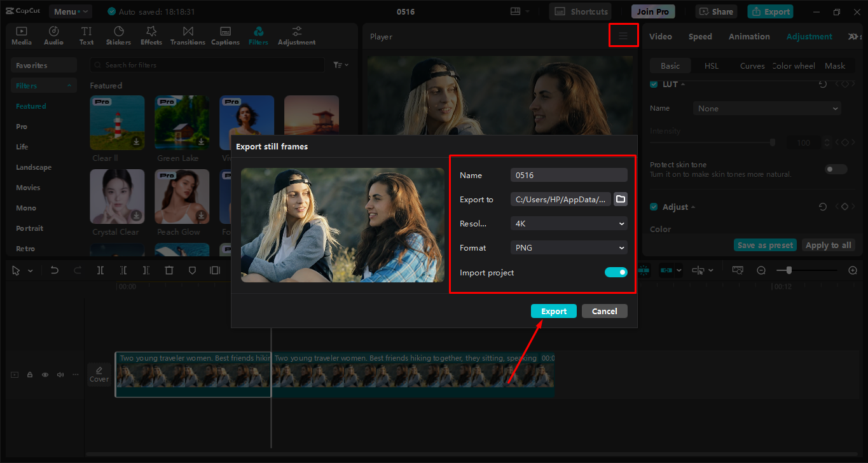Select the Speed tab
The width and height of the screenshot is (868, 463).
click(699, 36)
